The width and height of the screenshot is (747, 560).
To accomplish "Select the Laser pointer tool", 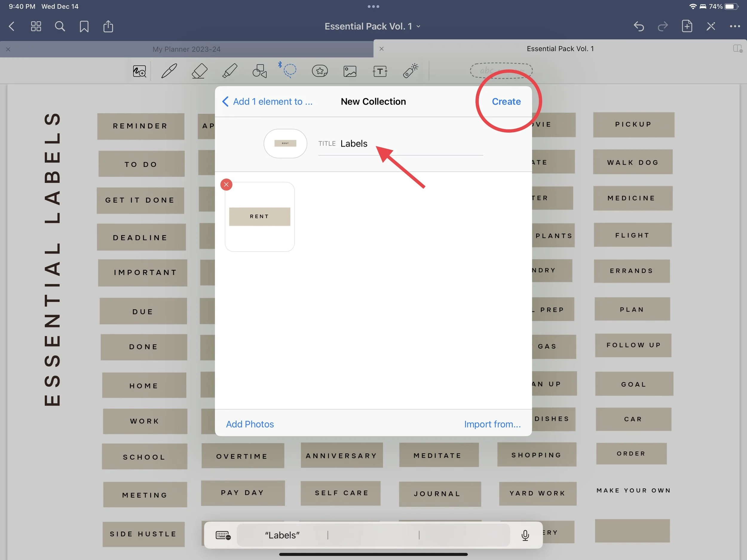I will coord(410,71).
